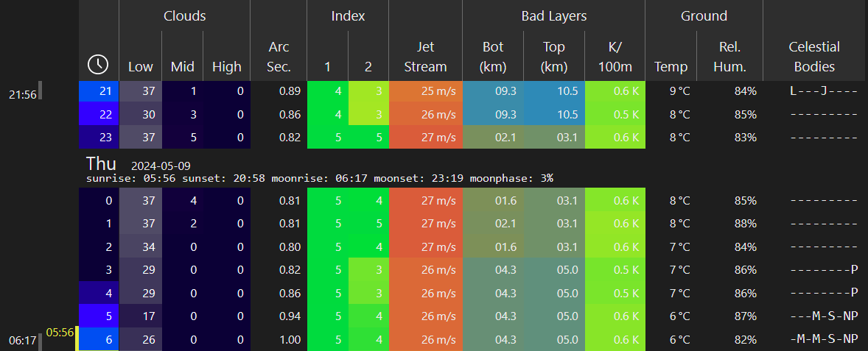Click the clock icon in the header

98,65
